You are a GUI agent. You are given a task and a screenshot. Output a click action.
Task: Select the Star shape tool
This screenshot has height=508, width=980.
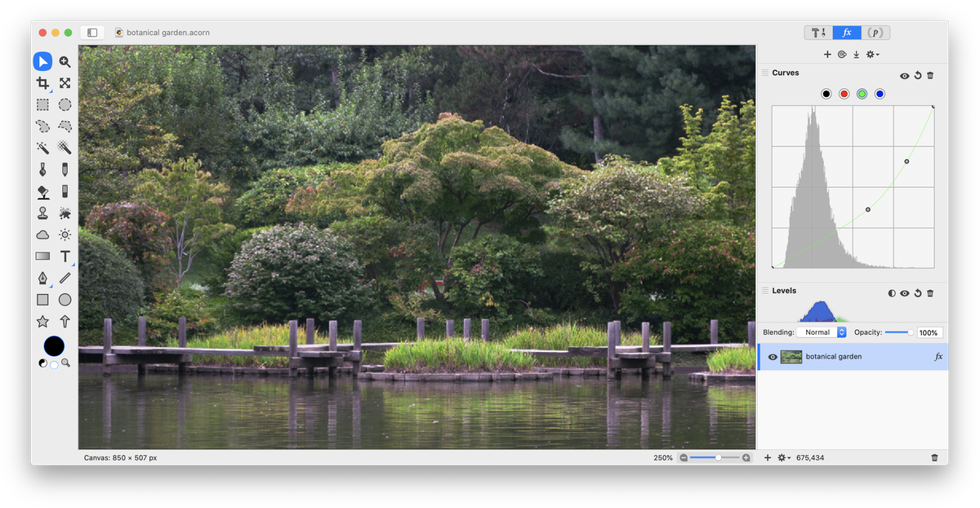coord(42,321)
